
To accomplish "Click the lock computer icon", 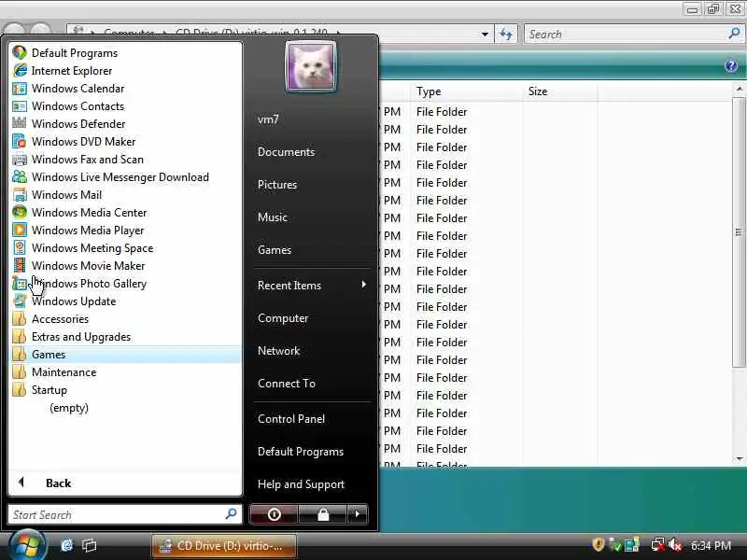I will pyautogui.click(x=323, y=514).
